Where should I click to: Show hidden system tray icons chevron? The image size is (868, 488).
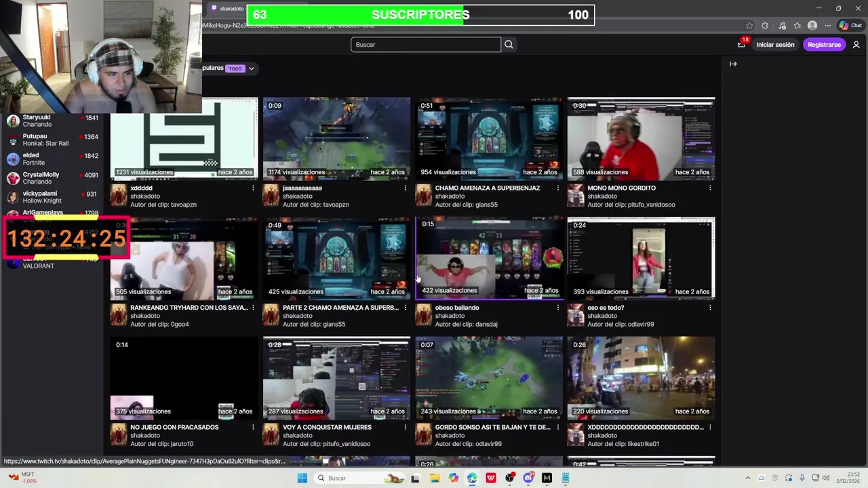(x=748, y=478)
